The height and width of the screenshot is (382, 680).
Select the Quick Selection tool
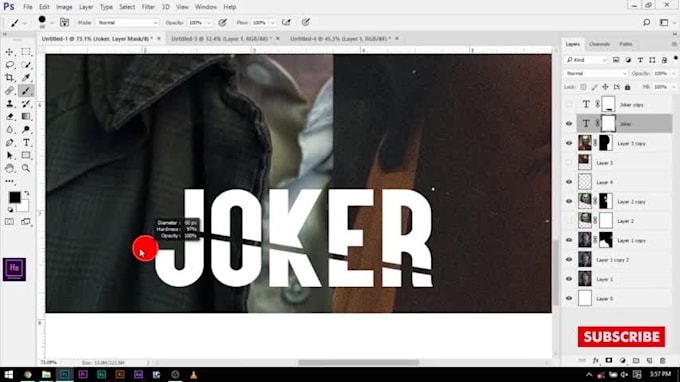(x=26, y=65)
